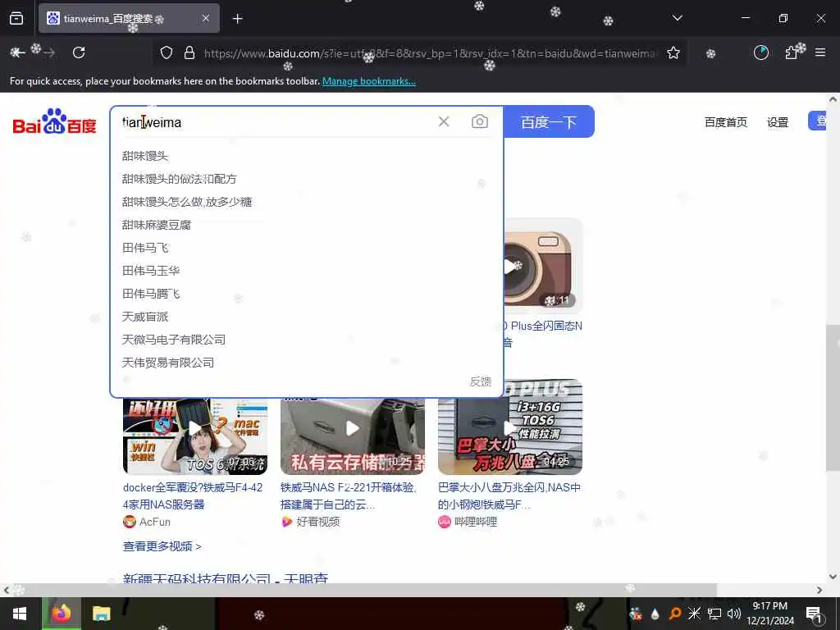Image resolution: width=840 pixels, height=630 pixels.
Task: Play the AcFun docker NAS video
Action: point(195,436)
